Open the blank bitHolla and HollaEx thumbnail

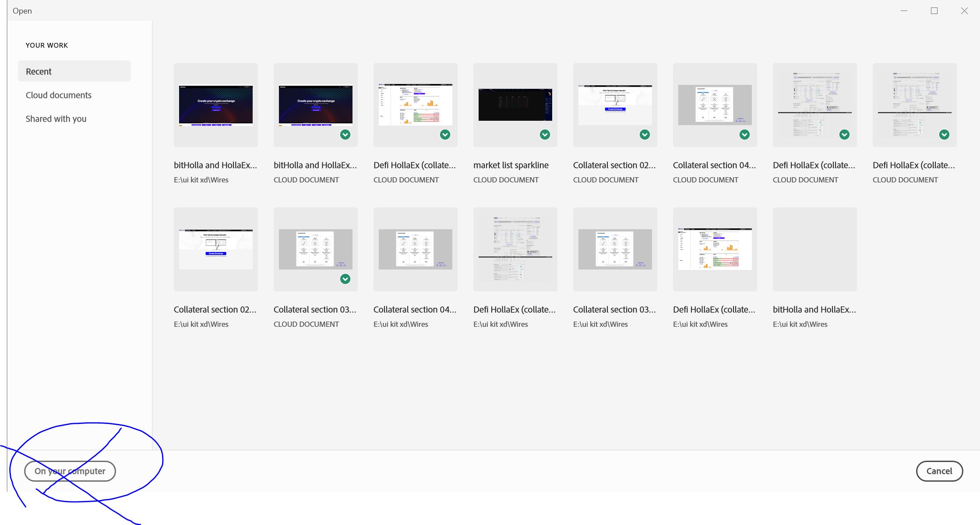pos(814,249)
